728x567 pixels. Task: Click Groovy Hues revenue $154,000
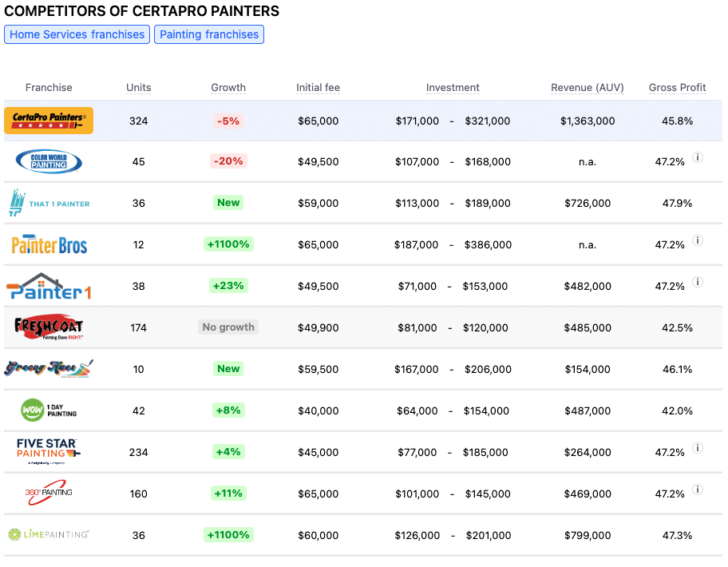tap(588, 369)
